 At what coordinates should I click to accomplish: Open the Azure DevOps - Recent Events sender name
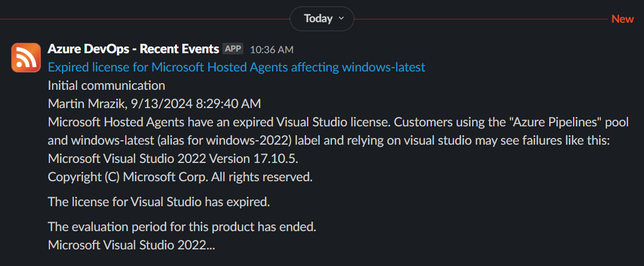(x=133, y=49)
